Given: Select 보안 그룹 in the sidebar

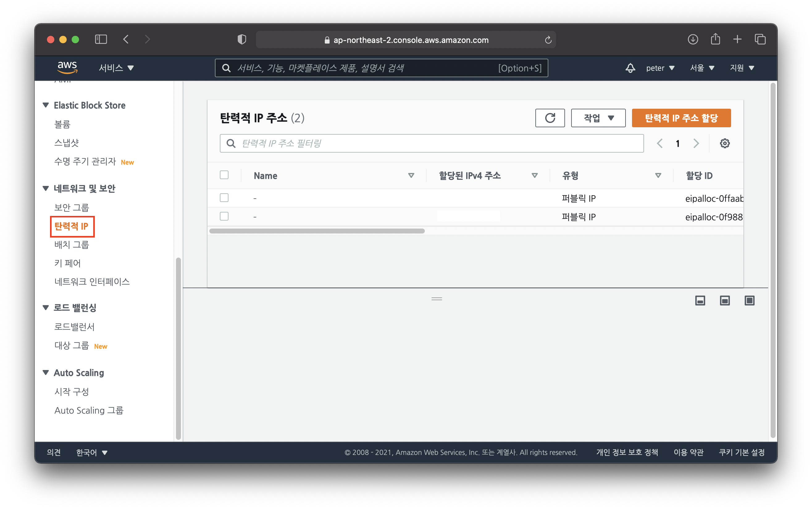Looking at the screenshot, I should (72, 207).
